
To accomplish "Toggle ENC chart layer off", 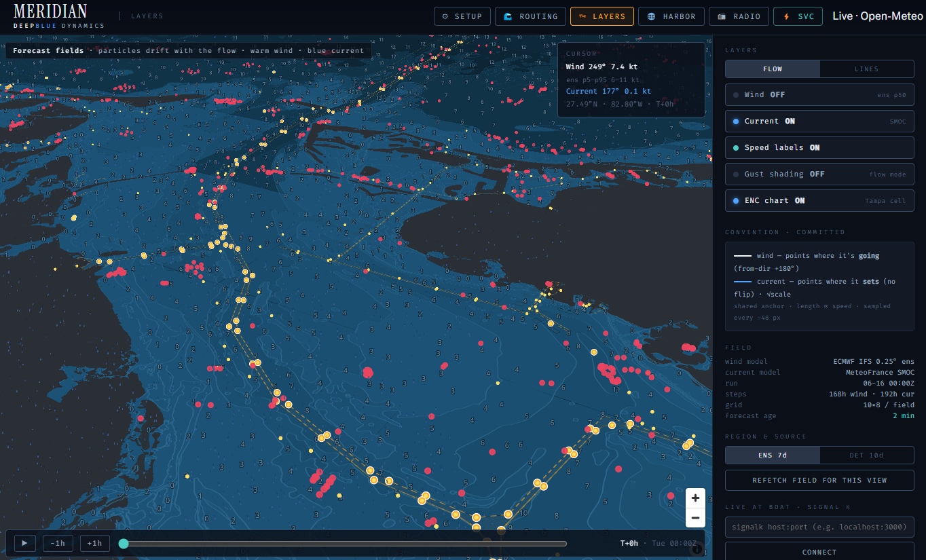I will 819,201.
